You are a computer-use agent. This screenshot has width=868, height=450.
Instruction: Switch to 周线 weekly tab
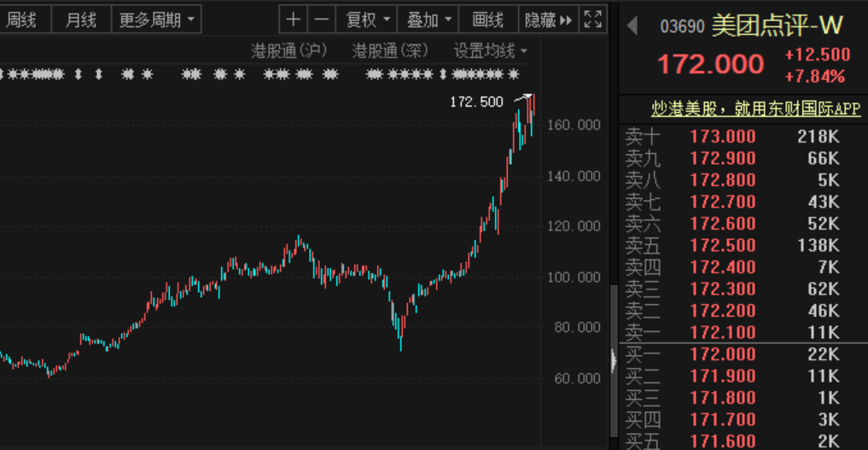(x=21, y=20)
